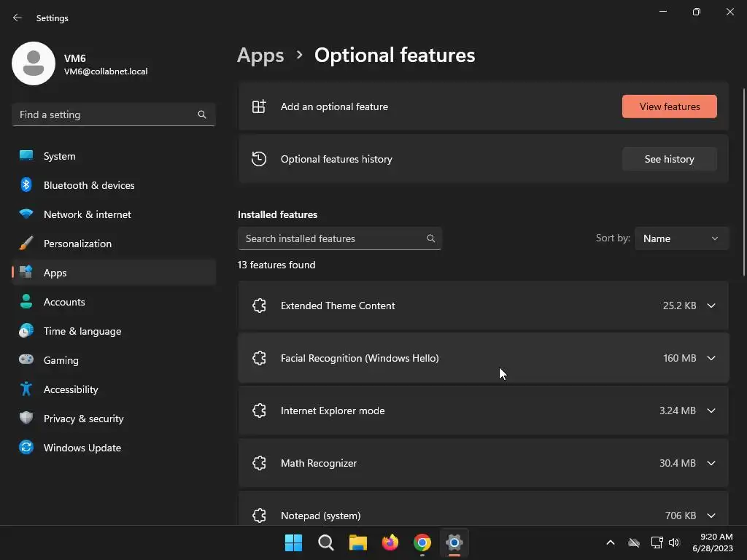Expand Facial Recognition (Windows Hello) details
This screenshot has width=747, height=560.
[711, 358]
